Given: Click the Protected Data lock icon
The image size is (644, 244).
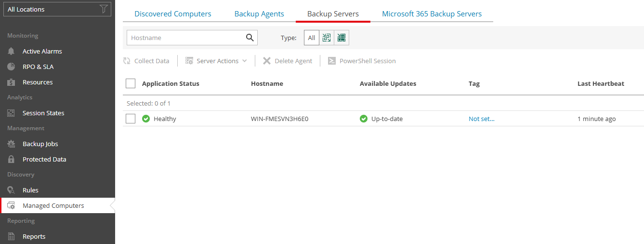Looking at the screenshot, I should point(11,159).
